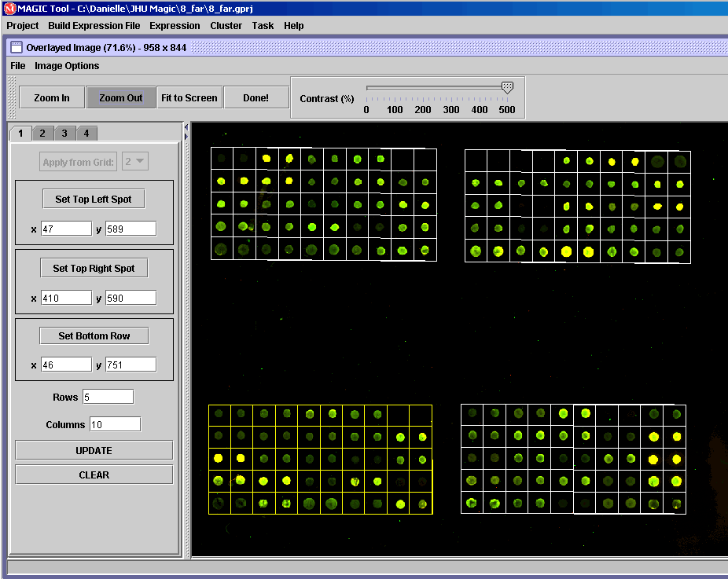This screenshot has height=579, width=728.
Task: Click the MAGIC Tool application icon in title bar
Action: pos(9,7)
